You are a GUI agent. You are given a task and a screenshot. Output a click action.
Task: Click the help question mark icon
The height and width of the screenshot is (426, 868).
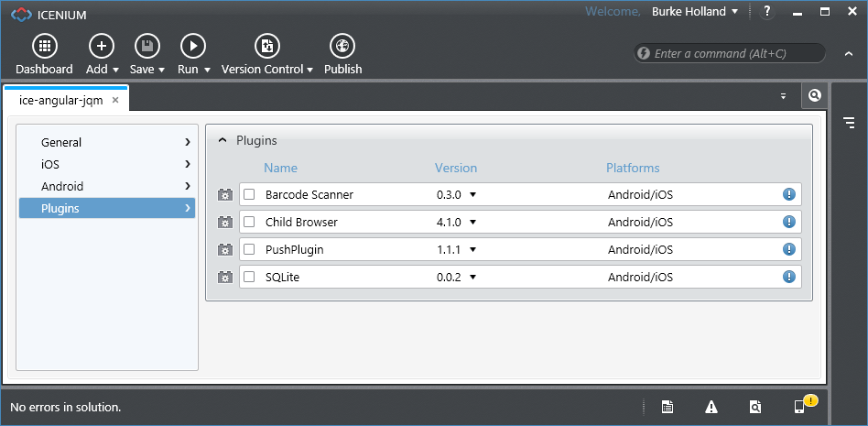point(767,12)
